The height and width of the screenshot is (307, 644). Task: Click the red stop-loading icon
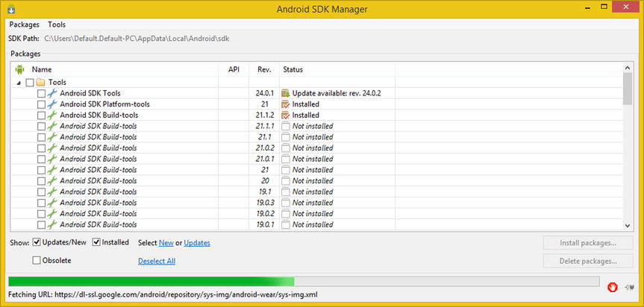[613, 288]
